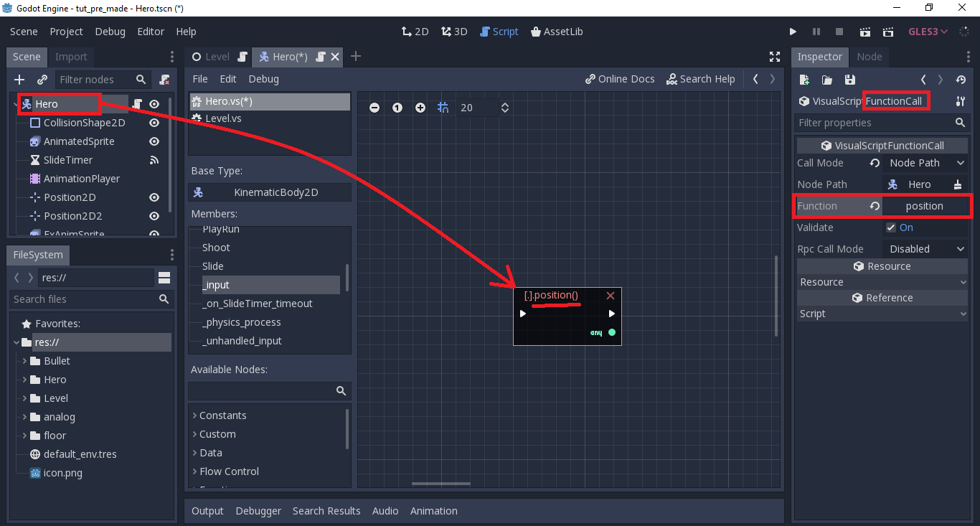Image resolution: width=980 pixels, height=526 pixels.
Task: Switch to the Level scene tab
Action: (217, 56)
